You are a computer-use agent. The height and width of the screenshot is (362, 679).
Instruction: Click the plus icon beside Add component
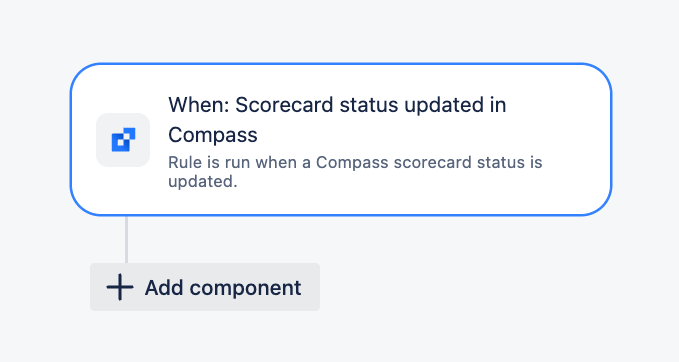120,287
